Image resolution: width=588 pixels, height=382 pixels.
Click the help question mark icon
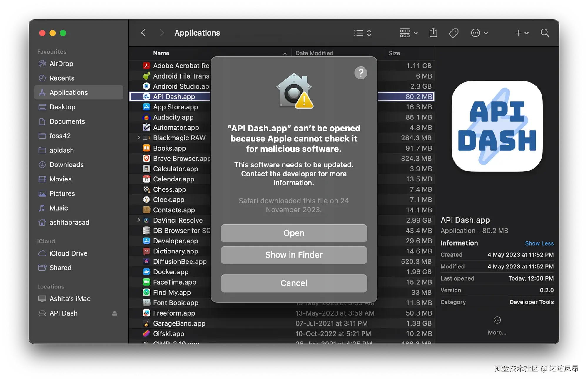pos(361,73)
